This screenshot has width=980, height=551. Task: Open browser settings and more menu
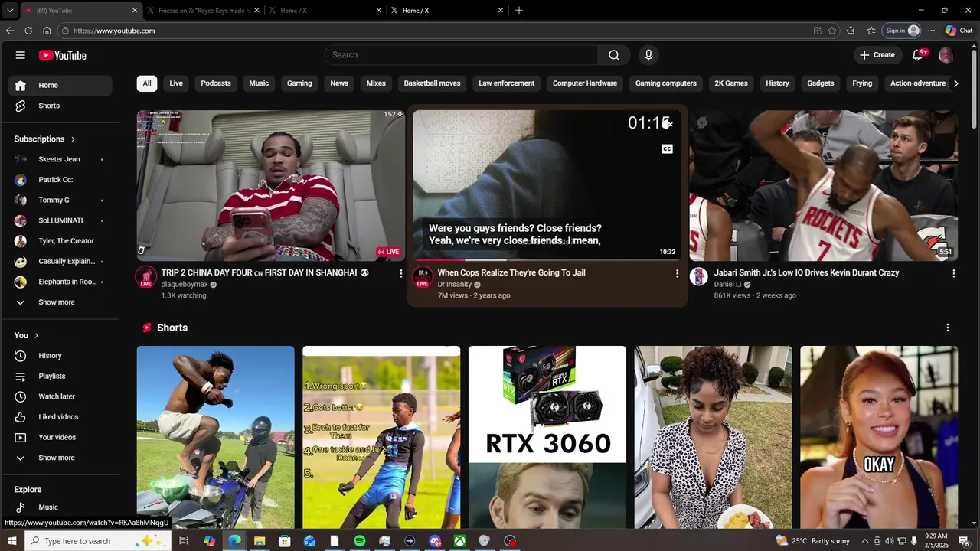(931, 31)
